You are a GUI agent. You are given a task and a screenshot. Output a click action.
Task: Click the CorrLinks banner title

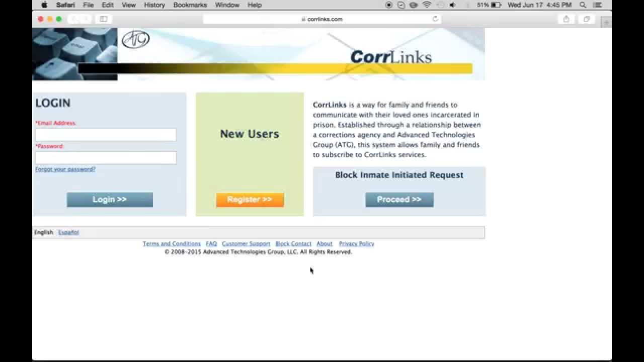(391, 57)
